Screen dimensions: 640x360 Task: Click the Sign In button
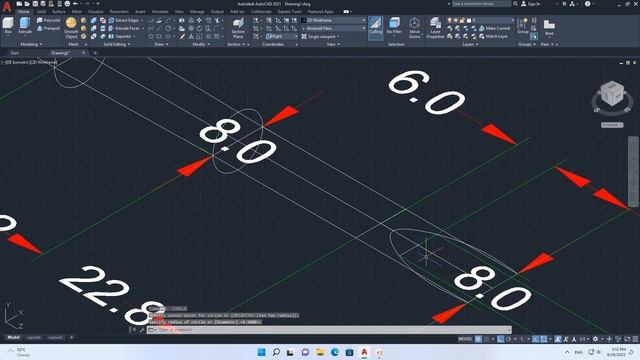click(x=530, y=4)
